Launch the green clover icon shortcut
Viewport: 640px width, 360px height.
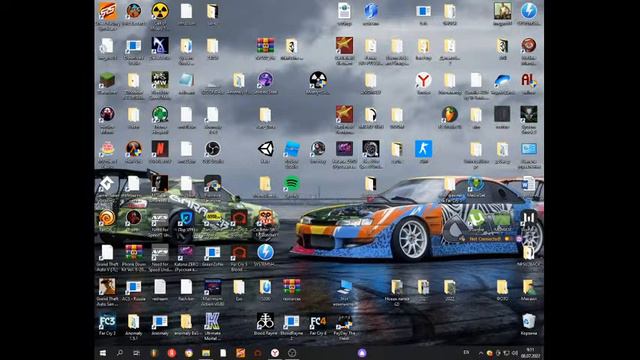tap(160, 115)
